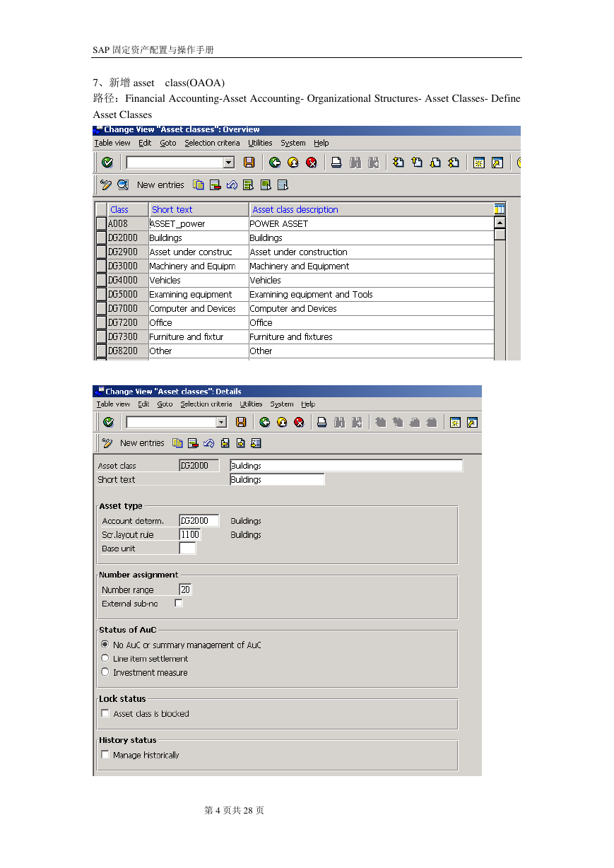This screenshot has width=614, height=868.
Task: Select row DG7200 using its row selector
Action: click(101, 322)
